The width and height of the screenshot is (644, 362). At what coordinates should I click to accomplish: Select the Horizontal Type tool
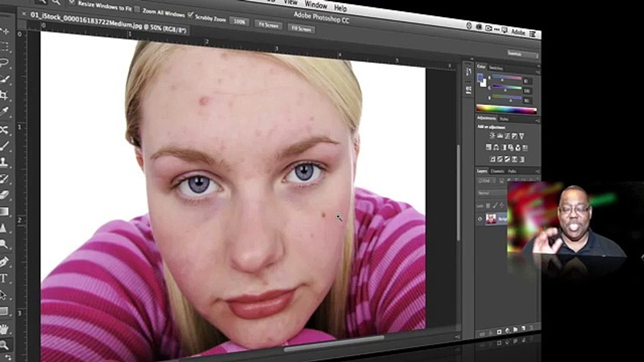pos(5,278)
